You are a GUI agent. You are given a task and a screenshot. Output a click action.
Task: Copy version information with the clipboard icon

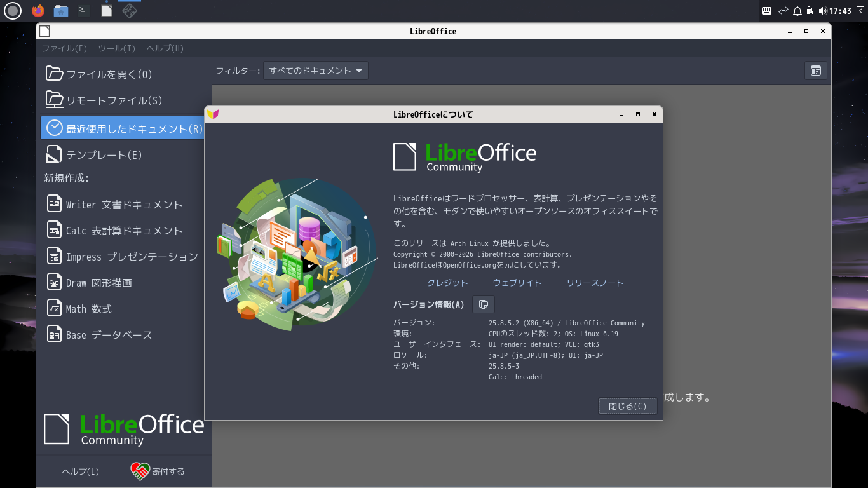484,304
